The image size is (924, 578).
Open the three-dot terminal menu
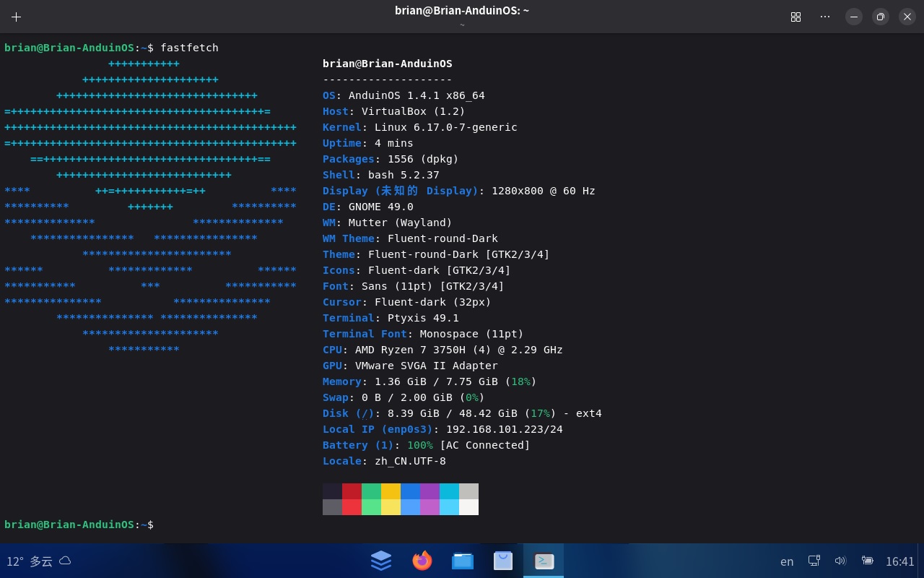pyautogui.click(x=825, y=17)
